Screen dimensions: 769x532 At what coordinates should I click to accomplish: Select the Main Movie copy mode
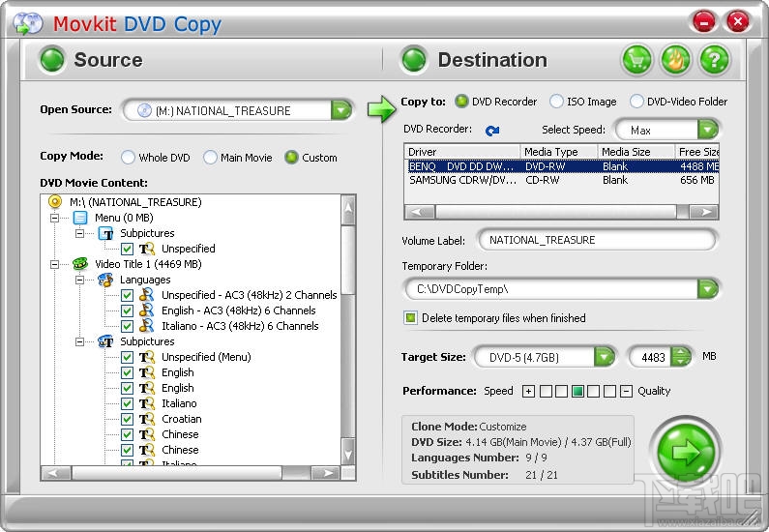coord(210,158)
